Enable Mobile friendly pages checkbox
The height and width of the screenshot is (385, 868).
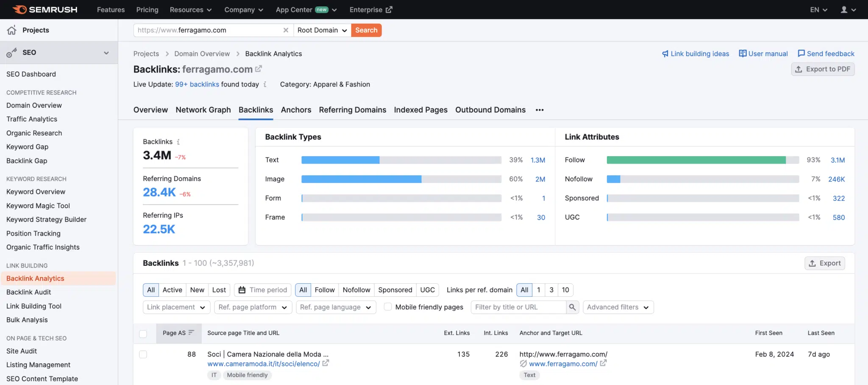coord(388,307)
